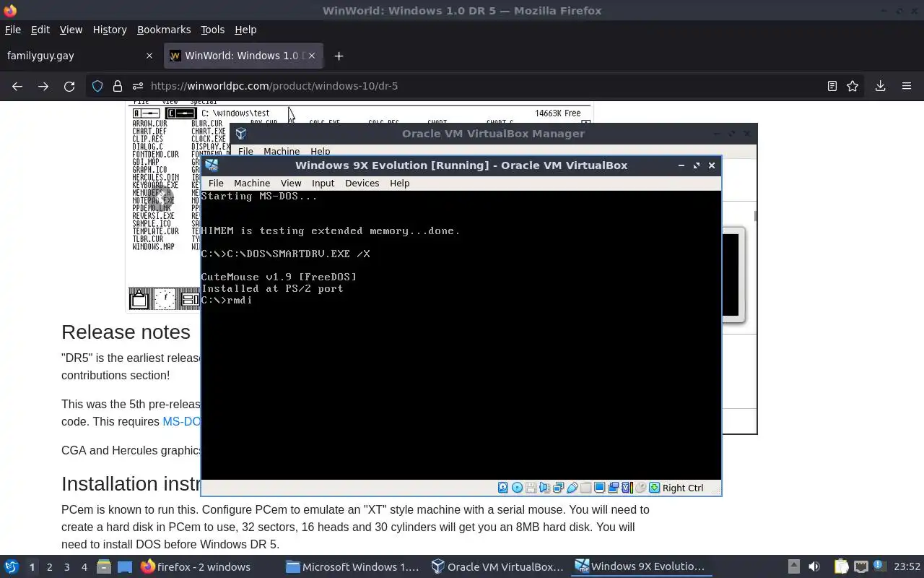Click USB devices indicator in VM status bar

572,488
